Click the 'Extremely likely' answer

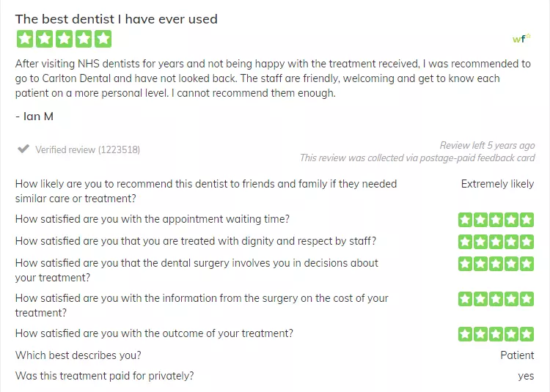tap(497, 184)
